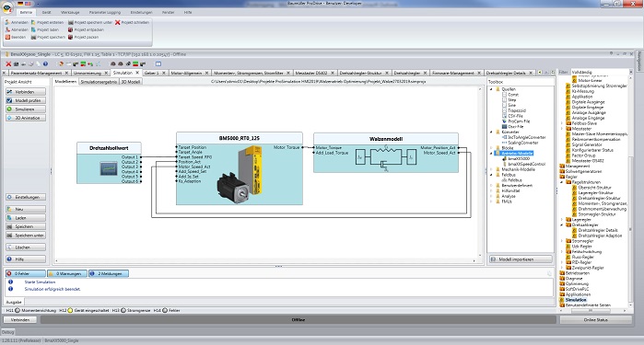Screen dimensions: 644x345
Task: Click the Simulieren button
Action: click(26, 109)
